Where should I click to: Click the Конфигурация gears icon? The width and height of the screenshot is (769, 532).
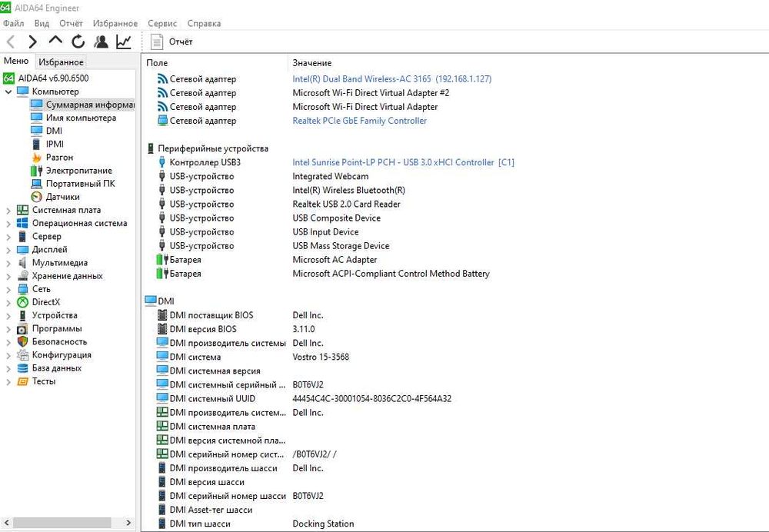pos(22,355)
